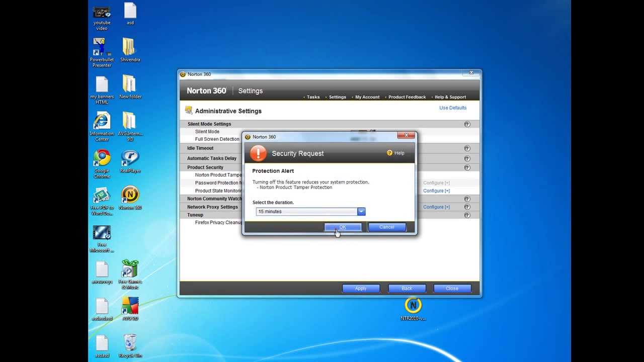Click the Norton Community Watch label
This screenshot has height=362, width=644.
[214, 199]
